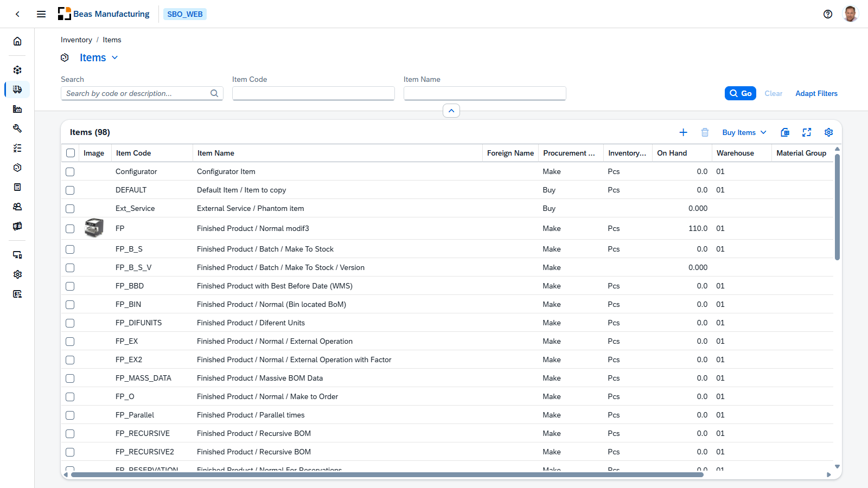Screen dimensions: 868x488
Task: Open the cube module icon in sidebar
Action: [17, 70]
